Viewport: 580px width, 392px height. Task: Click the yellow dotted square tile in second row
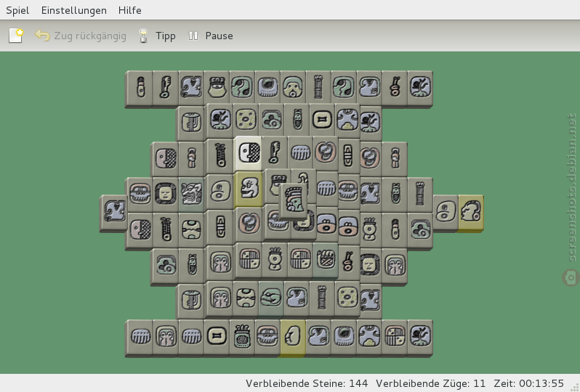click(246, 120)
